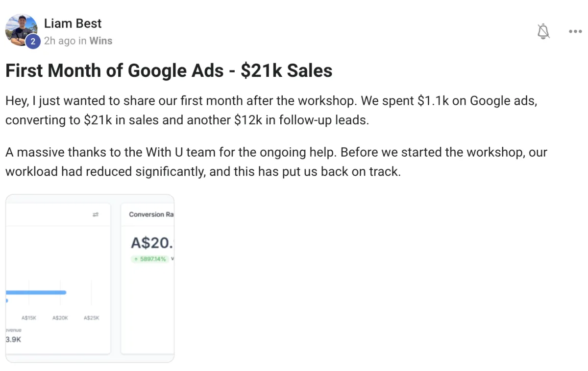588x371 pixels.
Task: Click the 2h ago timestamp
Action: coord(59,41)
